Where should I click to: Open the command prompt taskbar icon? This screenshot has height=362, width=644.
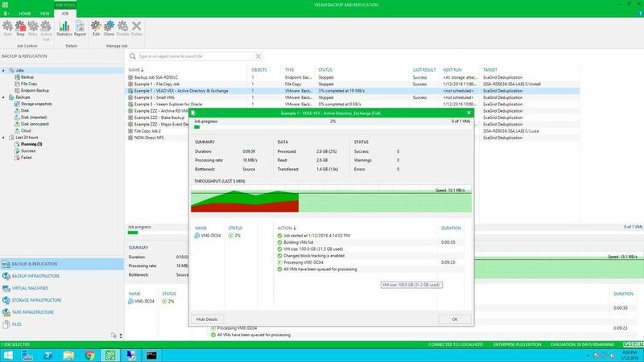pyautogui.click(x=151, y=355)
